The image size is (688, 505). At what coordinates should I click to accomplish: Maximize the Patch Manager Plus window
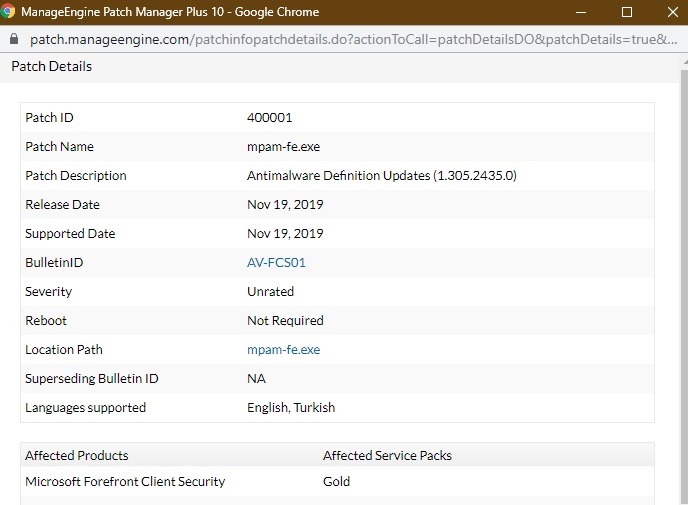pos(627,12)
